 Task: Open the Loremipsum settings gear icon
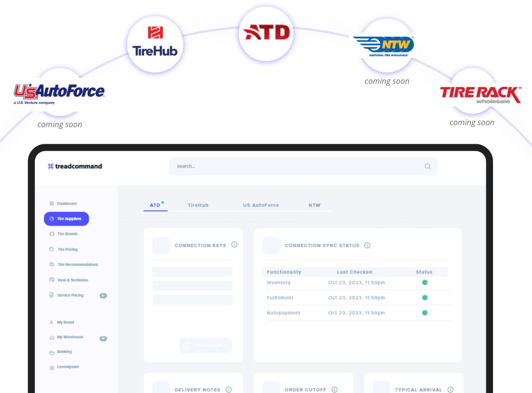point(51,367)
